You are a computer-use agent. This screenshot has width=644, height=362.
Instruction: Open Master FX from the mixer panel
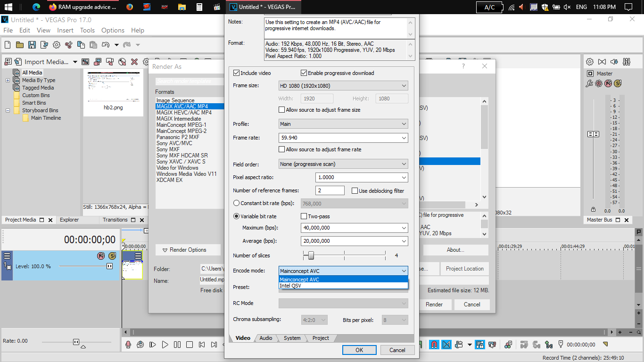(x=589, y=83)
